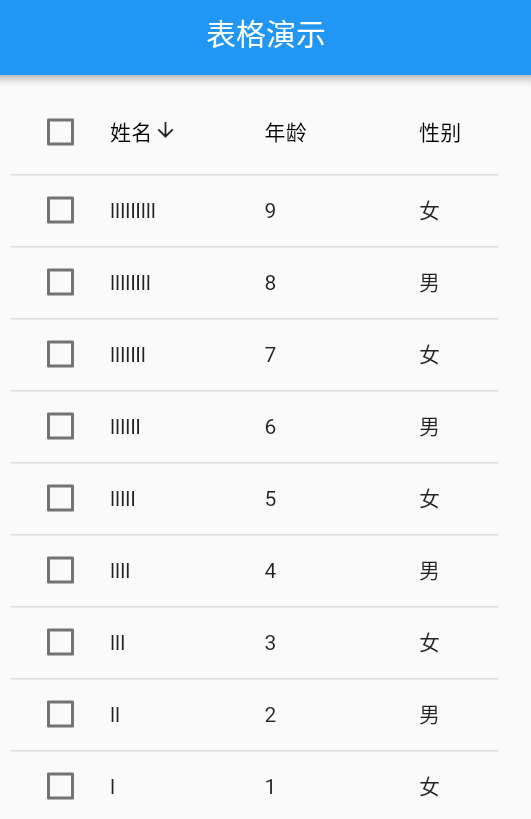
Task: Check the box for the age 9 row
Action: point(61,210)
